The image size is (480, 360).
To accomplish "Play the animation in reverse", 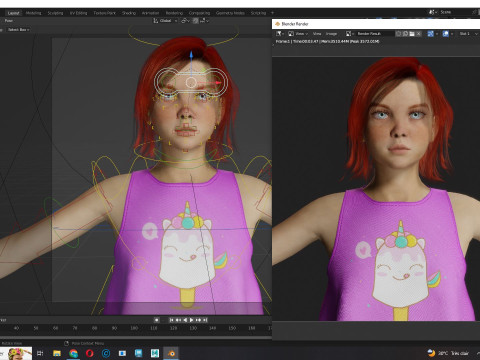I will (185, 320).
